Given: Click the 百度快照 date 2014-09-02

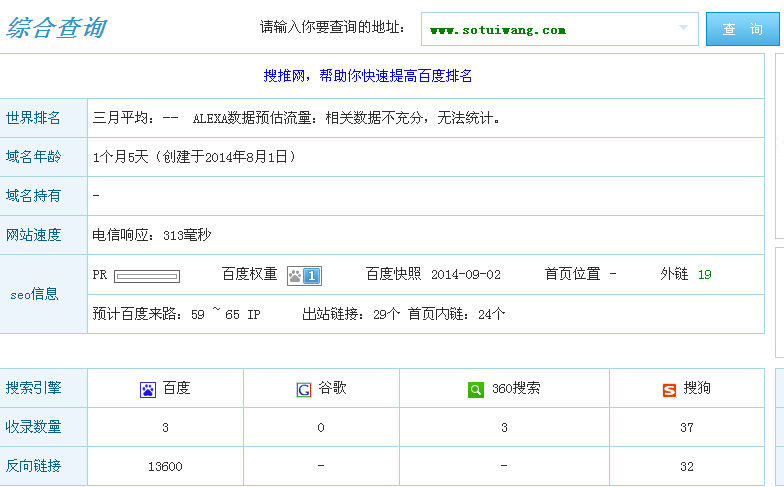Looking at the screenshot, I should click(x=466, y=274).
